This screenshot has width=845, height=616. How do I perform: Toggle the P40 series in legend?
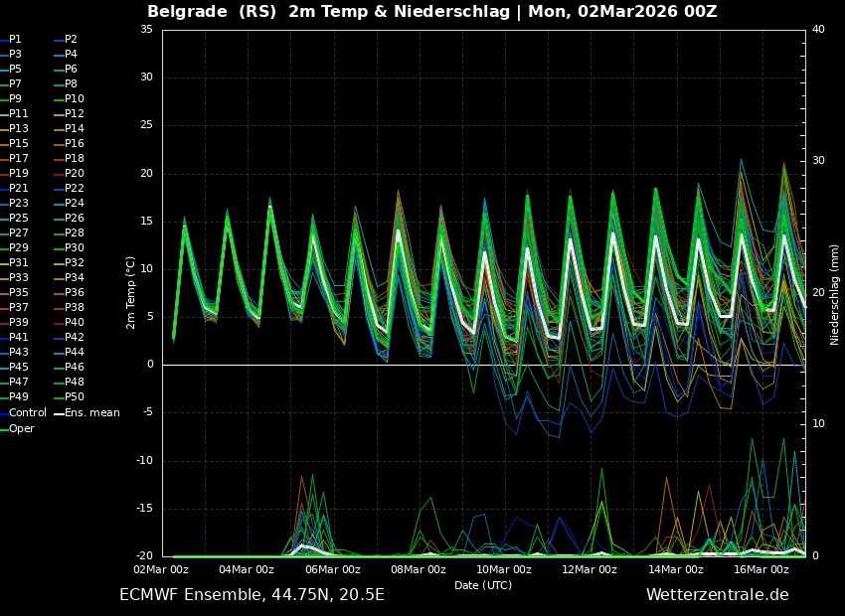75,322
